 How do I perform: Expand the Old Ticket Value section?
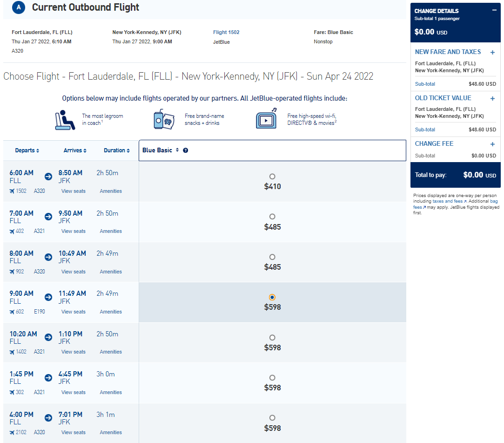[x=492, y=98]
